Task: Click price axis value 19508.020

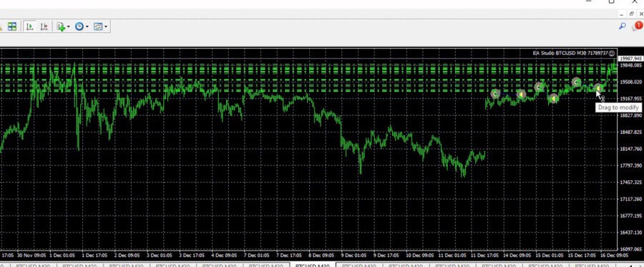Action: tap(631, 82)
